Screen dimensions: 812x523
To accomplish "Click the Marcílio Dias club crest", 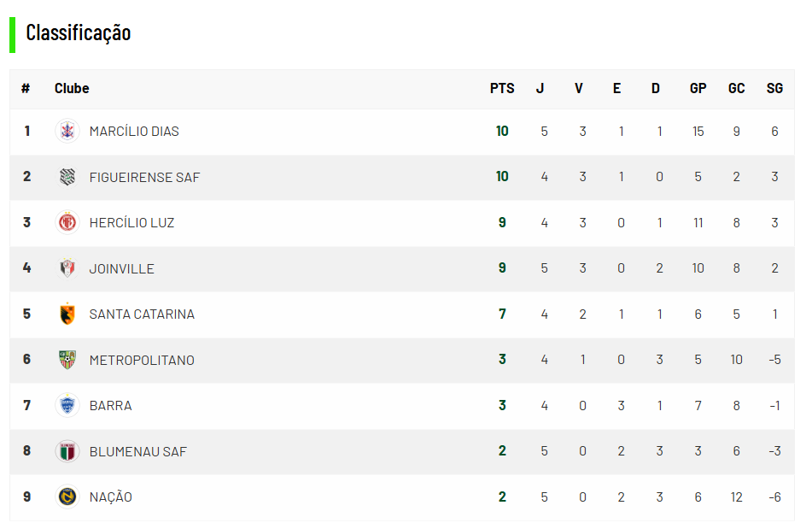I will tap(67, 131).
